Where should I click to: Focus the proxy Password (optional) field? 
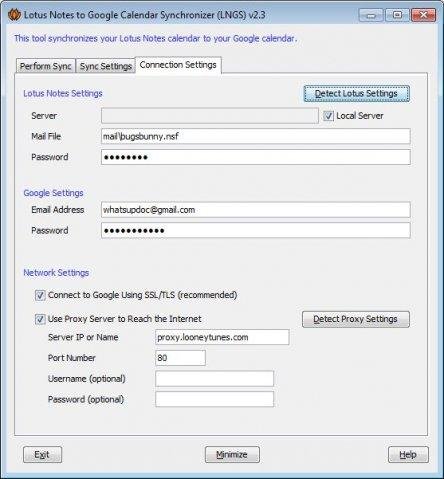coord(214,399)
